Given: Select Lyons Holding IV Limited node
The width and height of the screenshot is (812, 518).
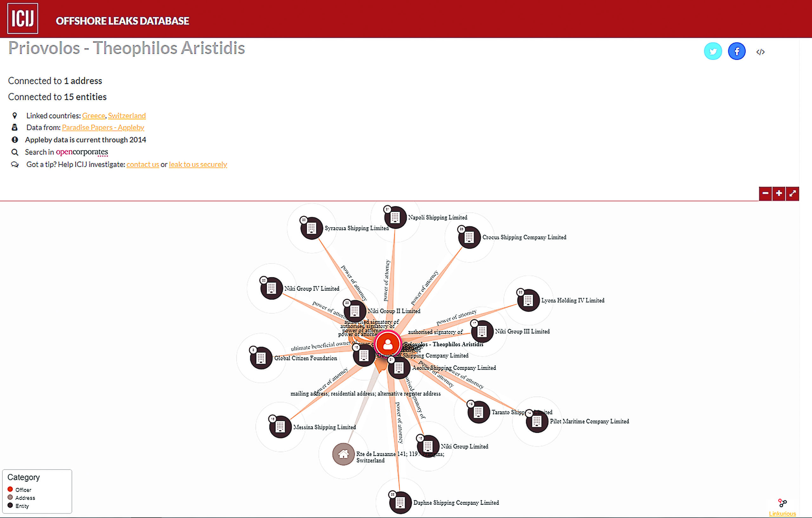Looking at the screenshot, I should (528, 300).
